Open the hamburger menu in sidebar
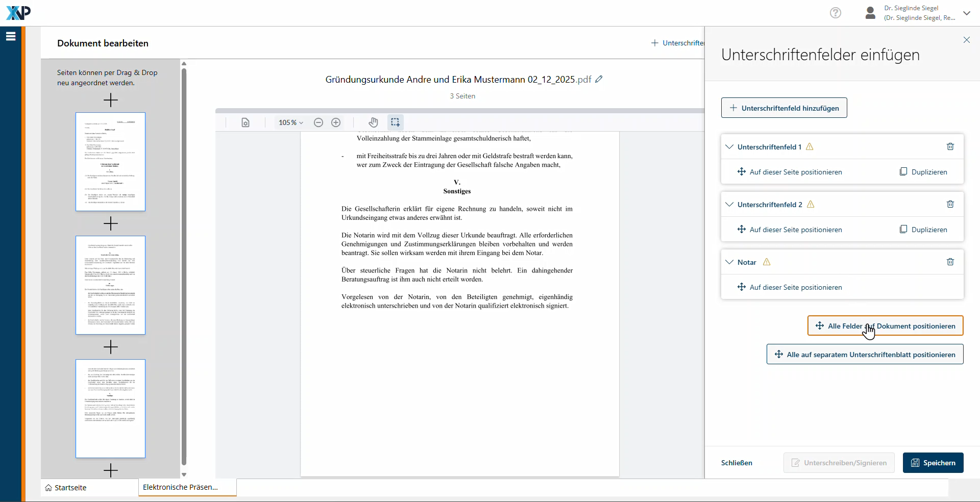The height and width of the screenshot is (502, 980). point(11,36)
